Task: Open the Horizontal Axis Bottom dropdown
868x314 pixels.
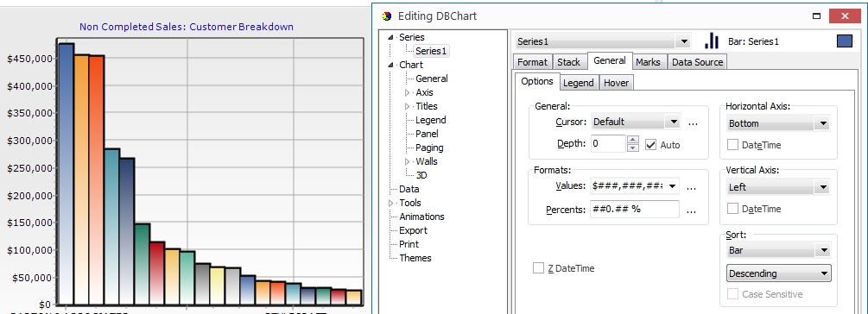Action: pyautogui.click(x=822, y=123)
